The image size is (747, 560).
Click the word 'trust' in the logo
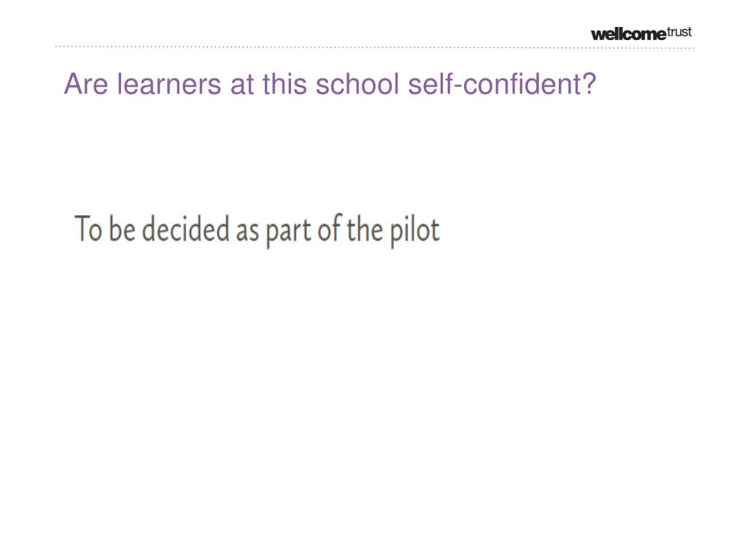point(679,32)
